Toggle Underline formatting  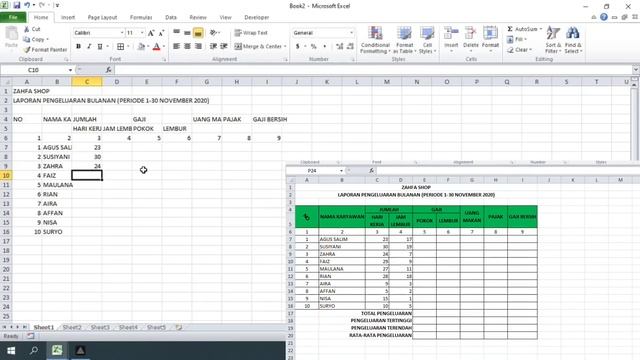coord(100,47)
